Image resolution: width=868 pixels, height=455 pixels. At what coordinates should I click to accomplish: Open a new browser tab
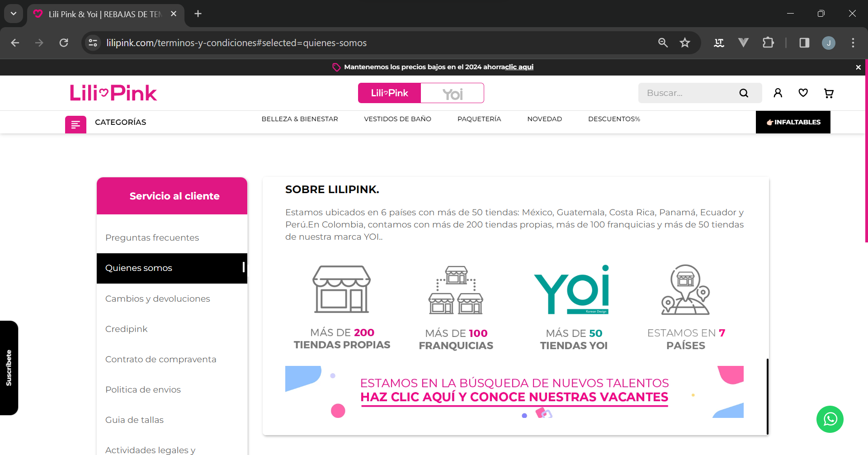point(198,14)
